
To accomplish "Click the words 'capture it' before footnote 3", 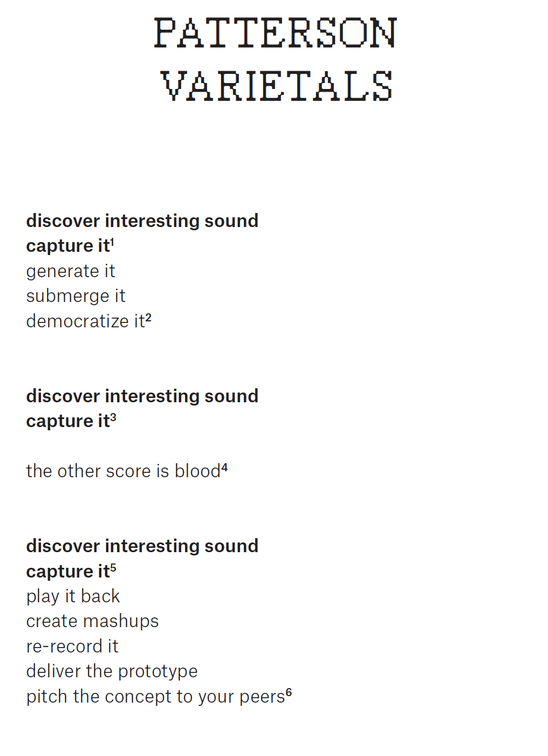I will pyautogui.click(x=67, y=421).
